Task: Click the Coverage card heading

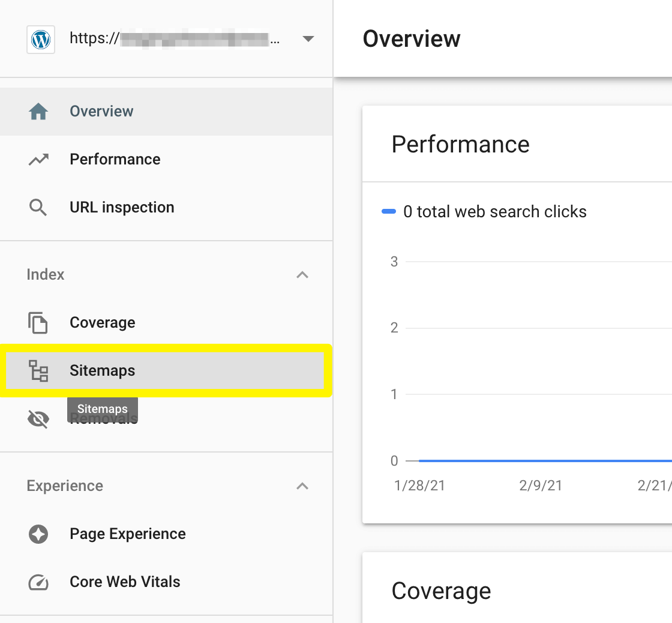Action: pos(441,591)
